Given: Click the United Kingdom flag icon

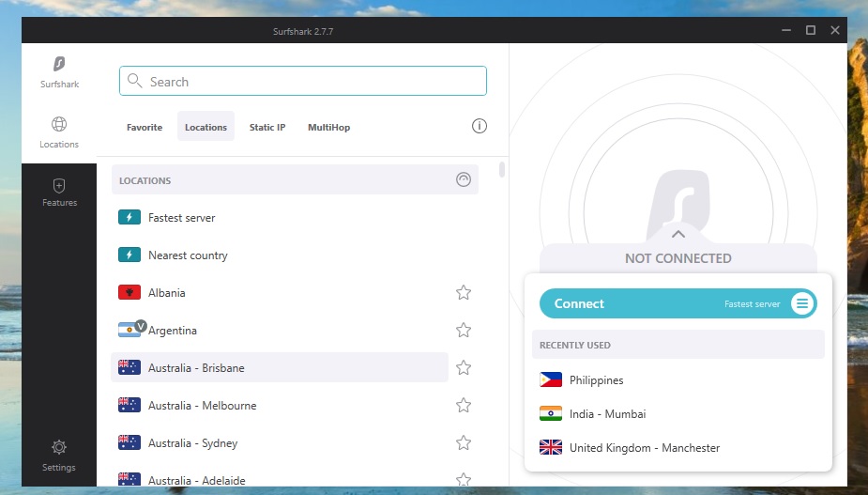Looking at the screenshot, I should tap(551, 447).
